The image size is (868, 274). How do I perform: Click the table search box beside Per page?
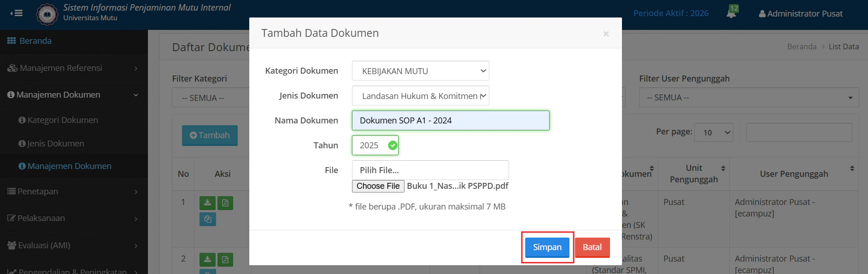pos(799,133)
